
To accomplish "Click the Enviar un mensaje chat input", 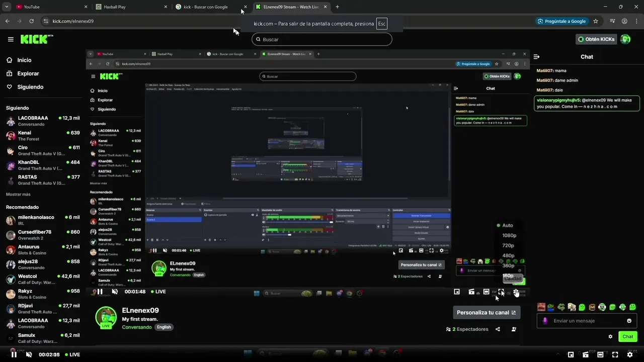I will [587, 321].
